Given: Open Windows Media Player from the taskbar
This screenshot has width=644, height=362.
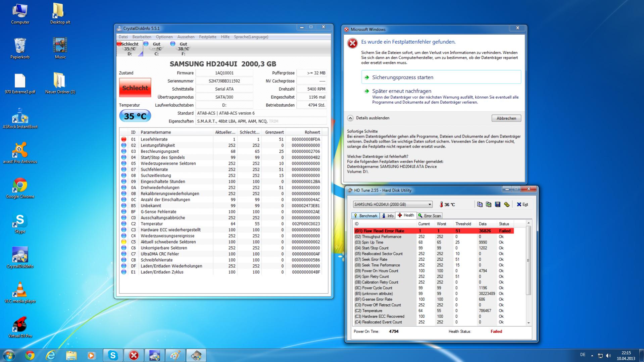Looking at the screenshot, I should click(x=92, y=355).
